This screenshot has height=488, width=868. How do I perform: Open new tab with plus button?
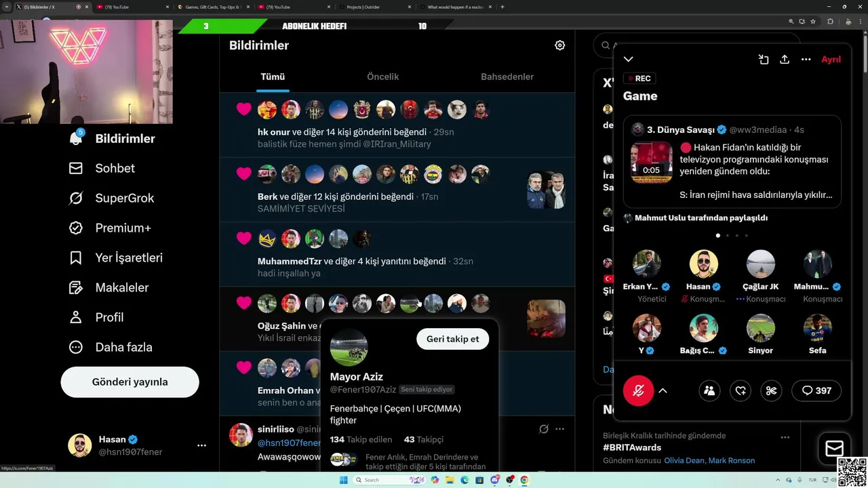[x=502, y=7]
